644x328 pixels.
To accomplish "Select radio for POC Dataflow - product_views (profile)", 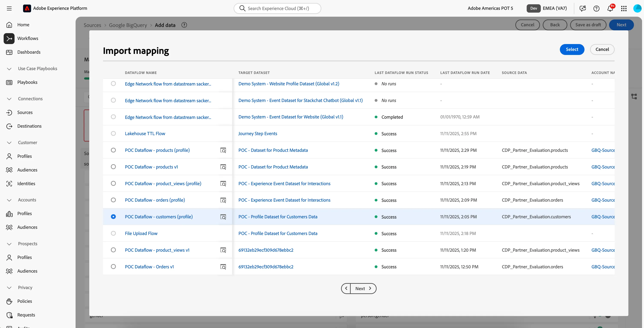I will pyautogui.click(x=113, y=183).
